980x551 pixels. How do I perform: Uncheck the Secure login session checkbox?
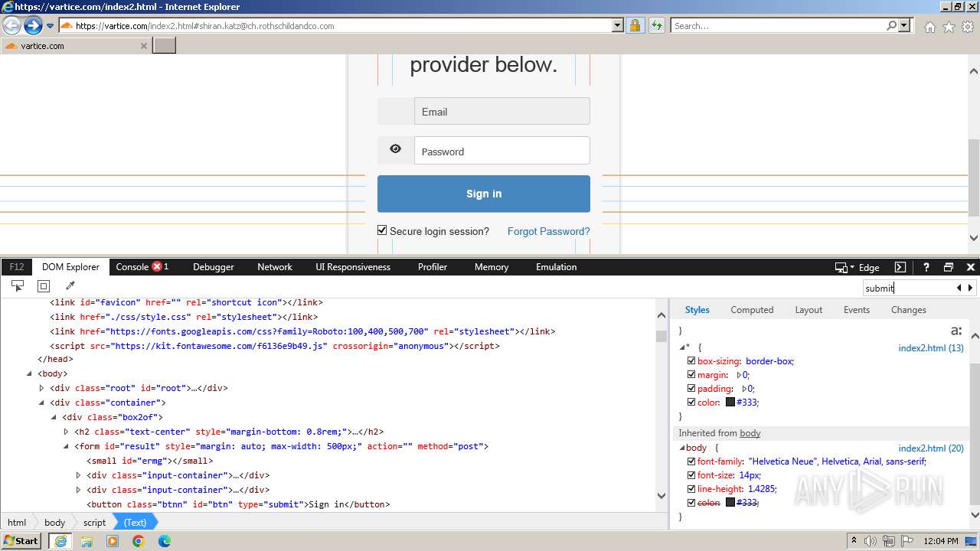382,230
